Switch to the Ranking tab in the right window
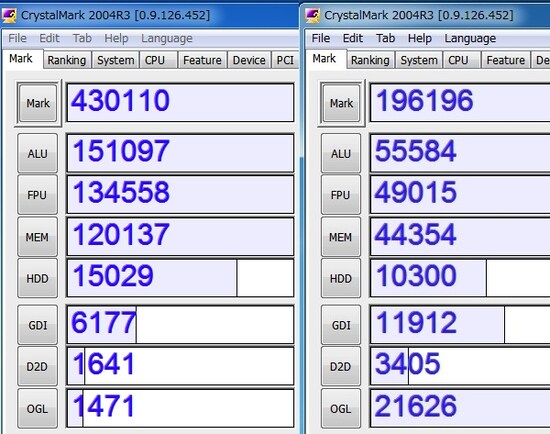Viewport: 550px width, 434px height. [370, 60]
